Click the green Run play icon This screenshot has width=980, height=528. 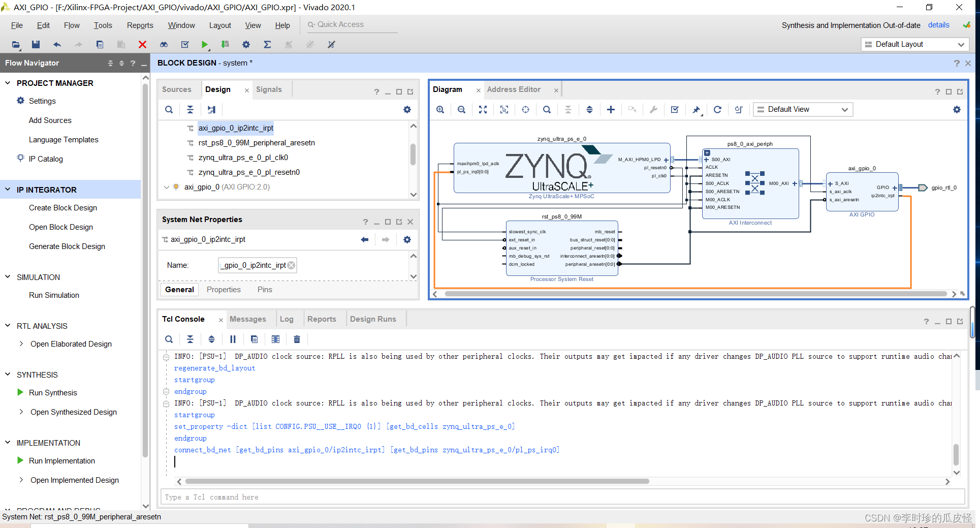tap(204, 45)
